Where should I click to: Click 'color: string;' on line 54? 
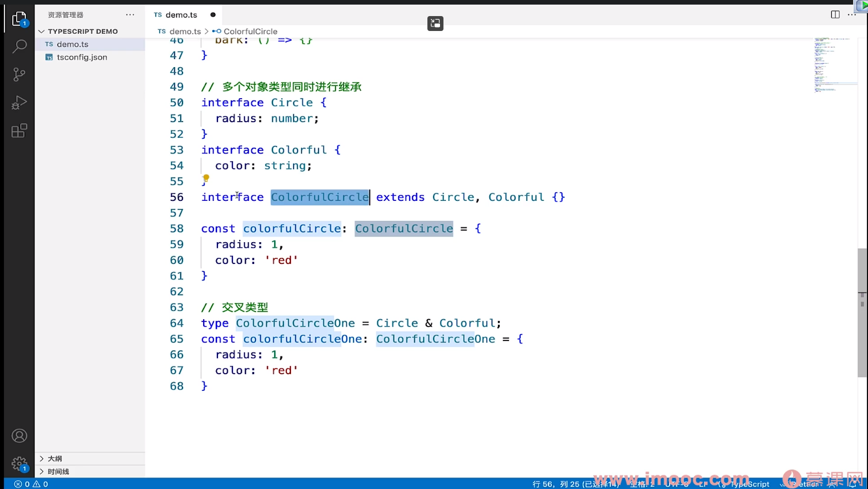(263, 165)
